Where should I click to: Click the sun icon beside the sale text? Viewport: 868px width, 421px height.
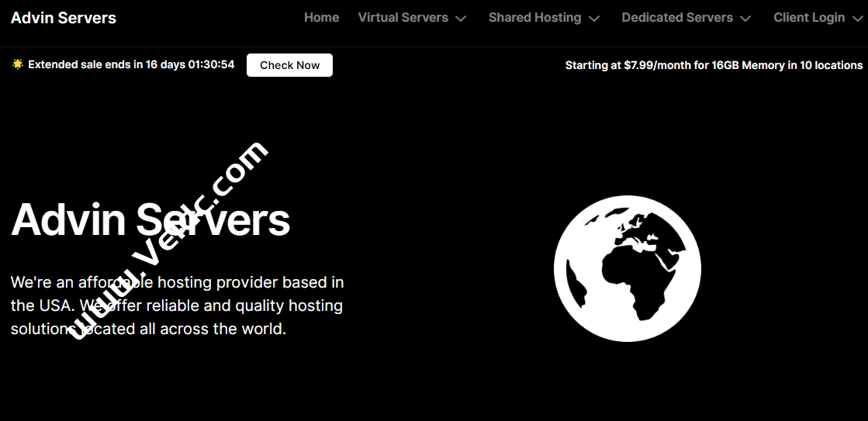(x=18, y=64)
